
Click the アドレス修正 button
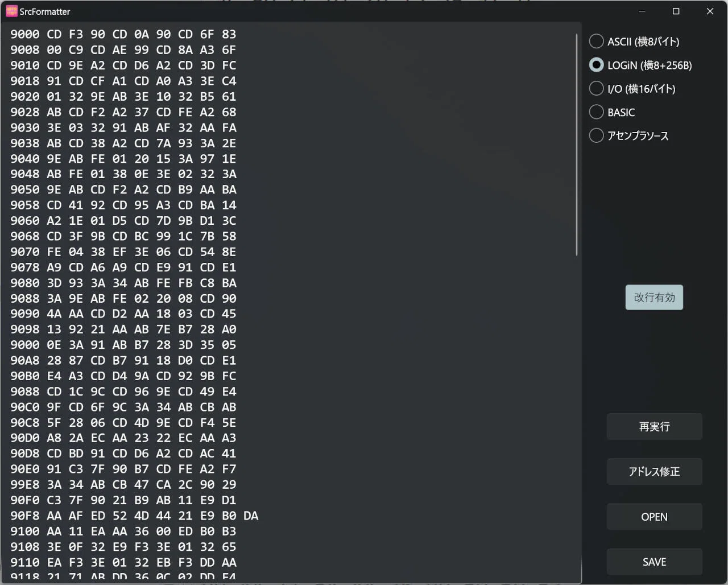(x=654, y=472)
